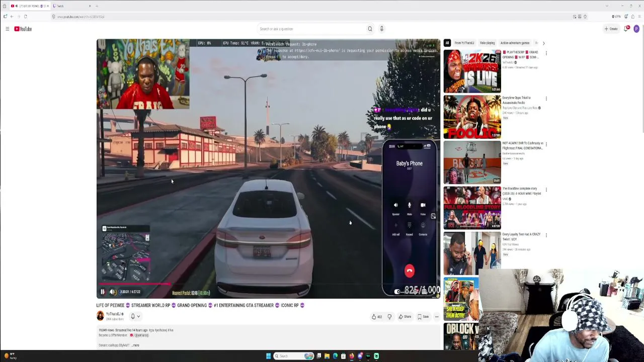Open options menu for Loyalty Test video

546,235
